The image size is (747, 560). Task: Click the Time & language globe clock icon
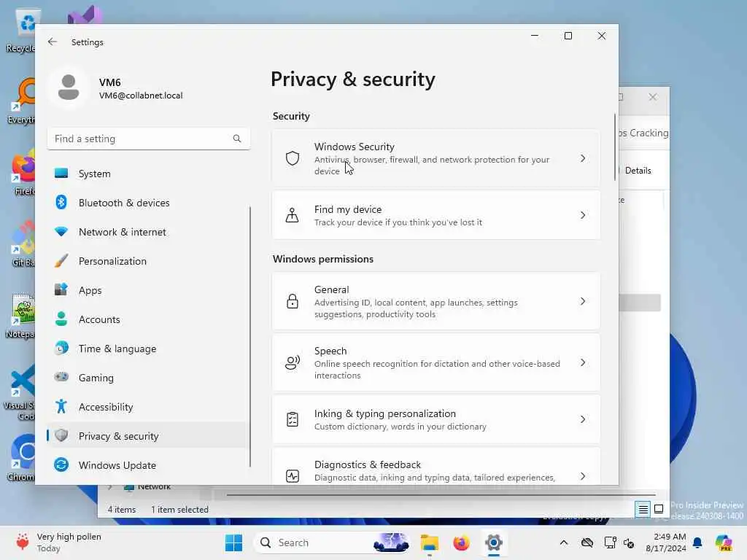point(61,348)
